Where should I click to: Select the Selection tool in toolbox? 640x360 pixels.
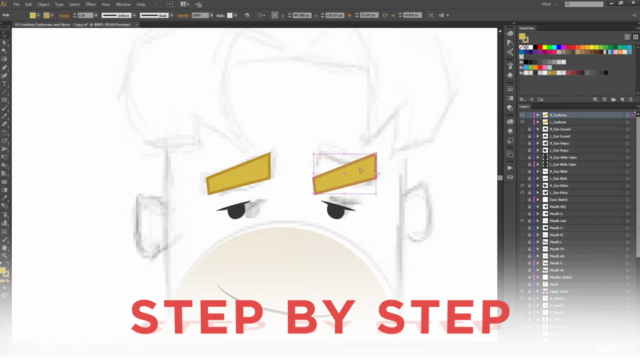point(4,35)
